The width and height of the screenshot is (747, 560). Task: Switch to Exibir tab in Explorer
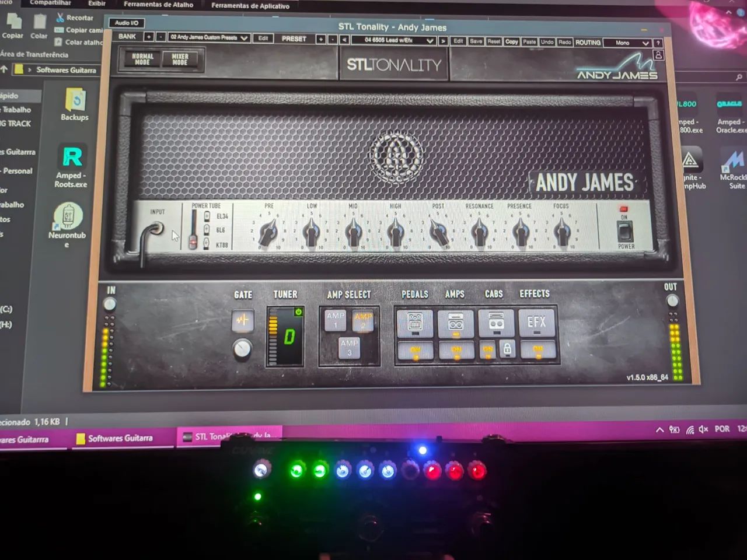pos(97,3)
